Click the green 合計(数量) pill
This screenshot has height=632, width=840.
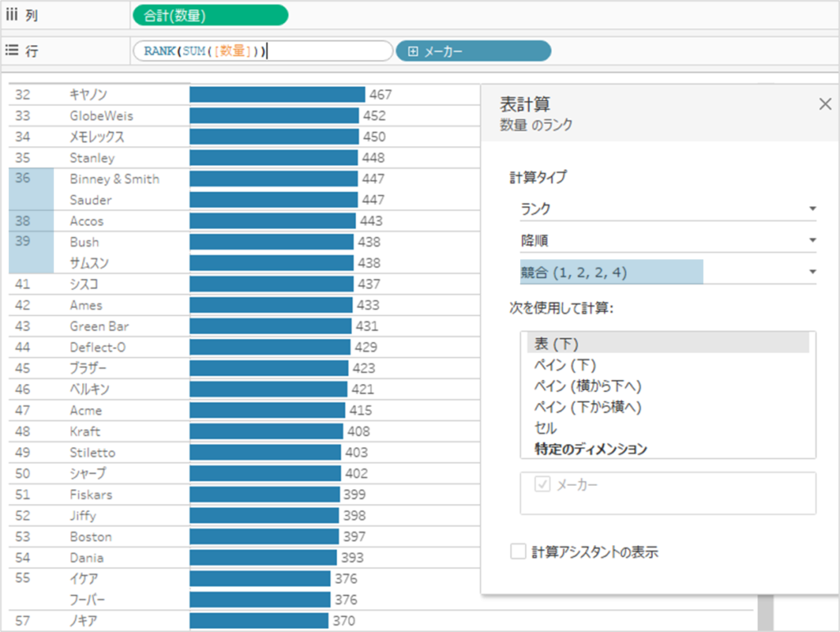[x=210, y=15]
